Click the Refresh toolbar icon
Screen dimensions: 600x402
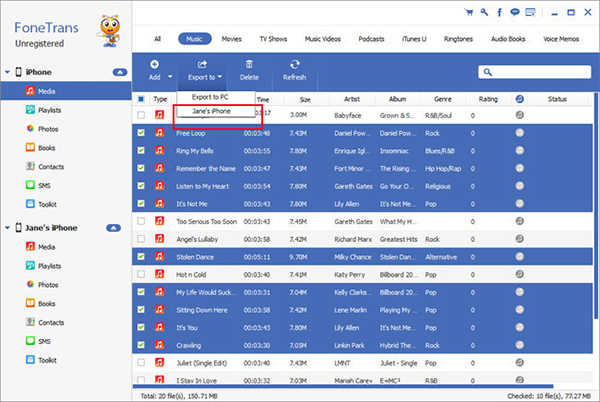[294, 70]
